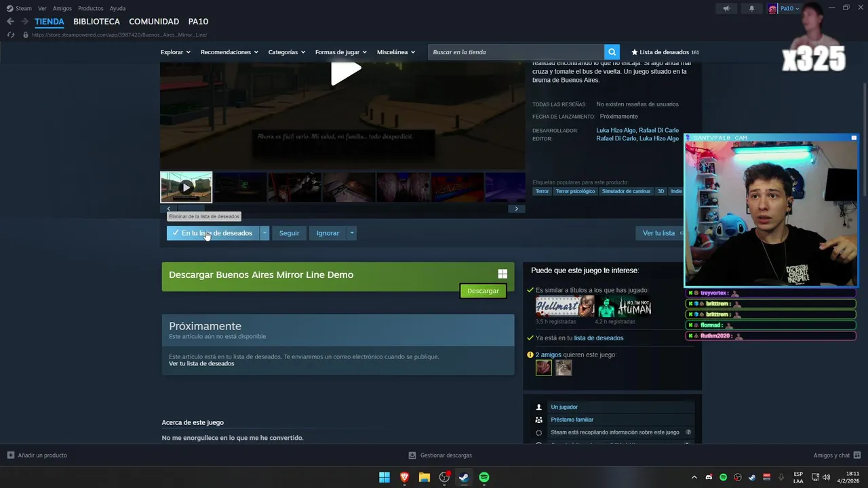Open the Ver menu
The image size is (868, 488).
pos(42,8)
